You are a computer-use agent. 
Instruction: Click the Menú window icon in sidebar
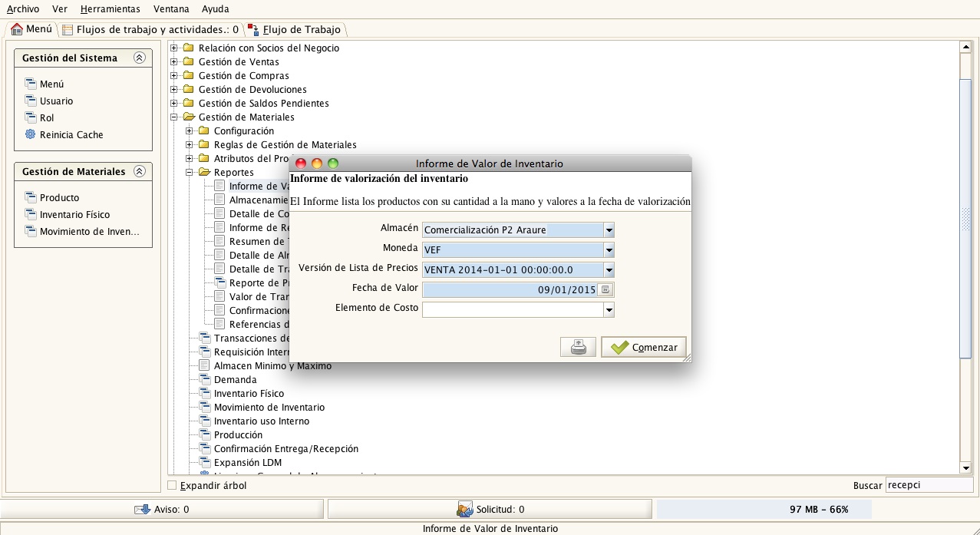[x=31, y=84]
